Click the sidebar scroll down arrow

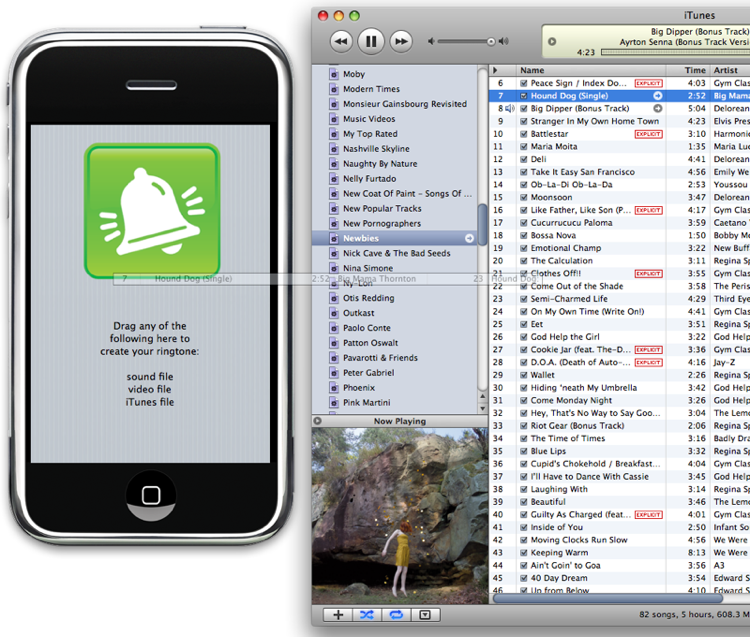pos(483,408)
